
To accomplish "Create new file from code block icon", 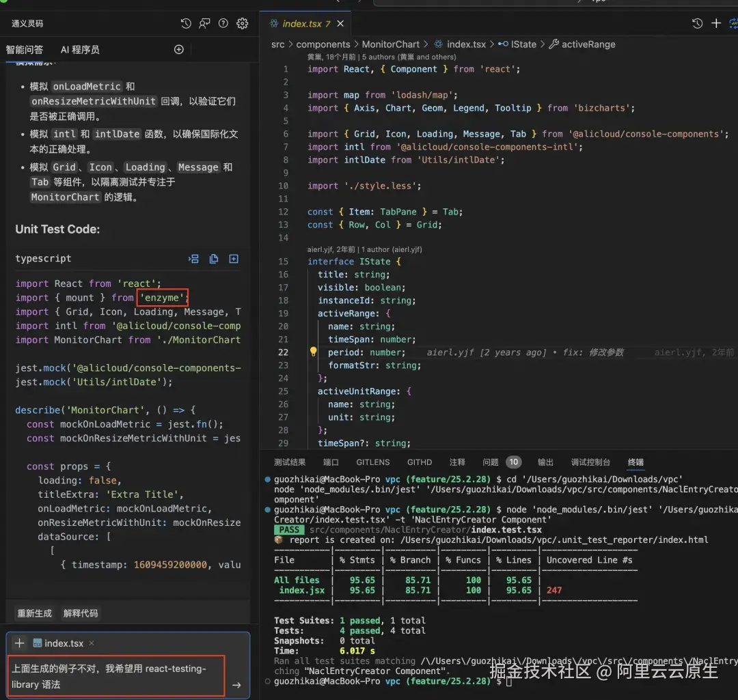I will [234, 259].
